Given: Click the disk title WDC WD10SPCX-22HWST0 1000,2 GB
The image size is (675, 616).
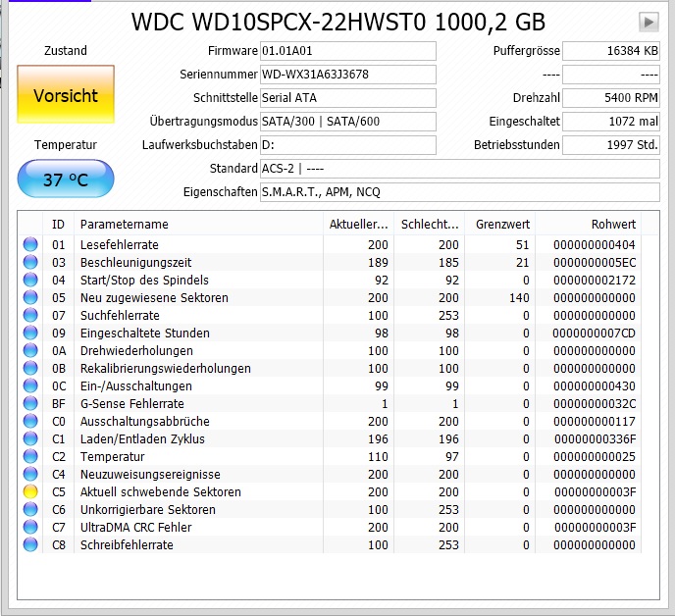Looking at the screenshot, I should click(338, 22).
